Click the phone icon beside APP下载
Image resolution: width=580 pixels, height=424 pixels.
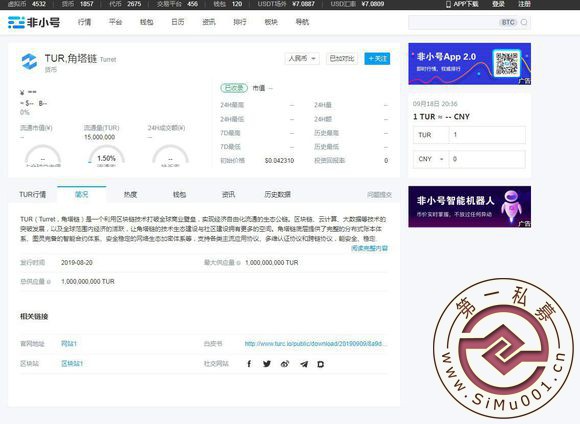point(448,4)
